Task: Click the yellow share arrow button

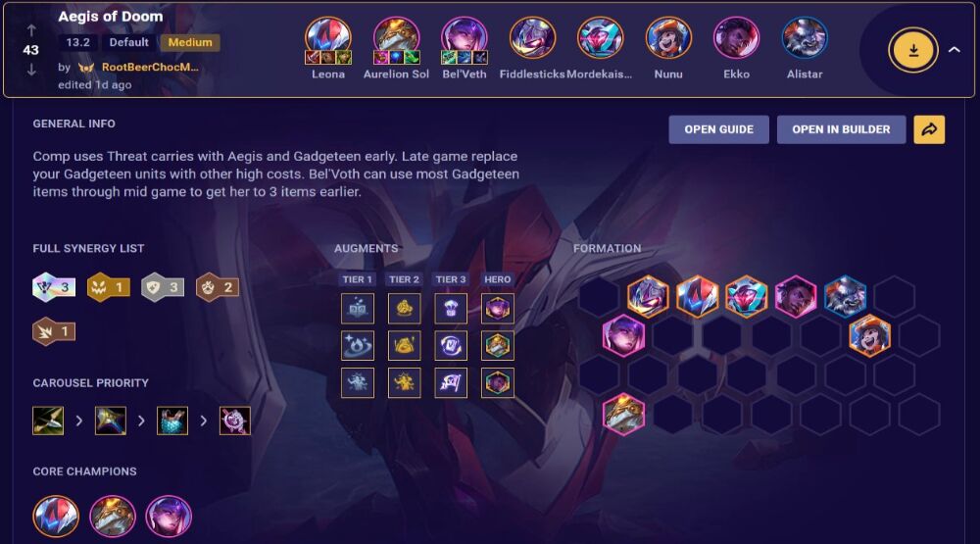Action: 929,129
